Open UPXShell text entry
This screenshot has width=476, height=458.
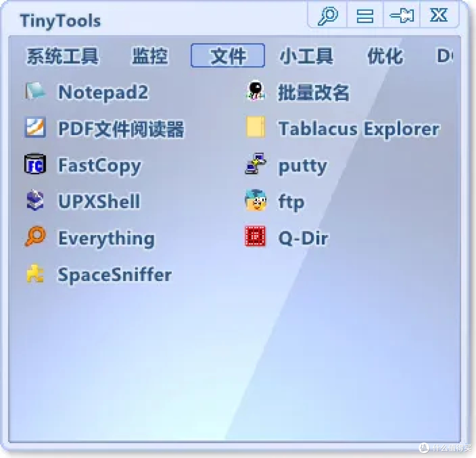[x=99, y=201]
